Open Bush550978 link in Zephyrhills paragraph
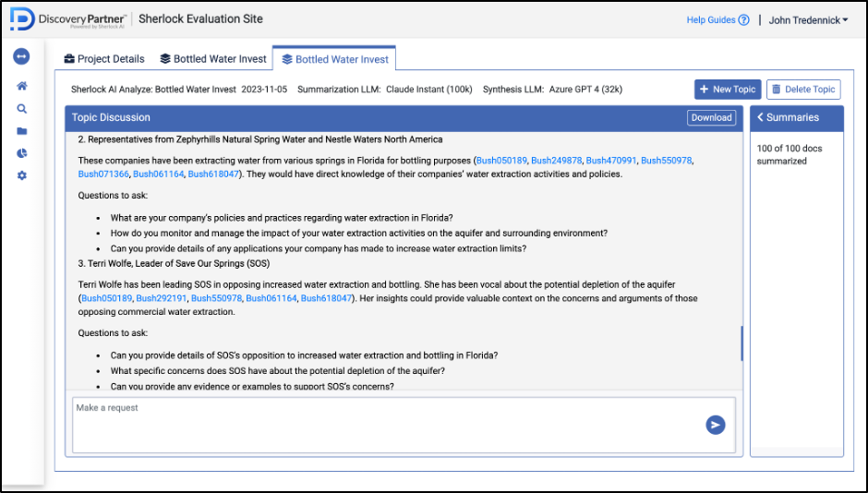Viewport: 868px width, 493px height. point(666,161)
